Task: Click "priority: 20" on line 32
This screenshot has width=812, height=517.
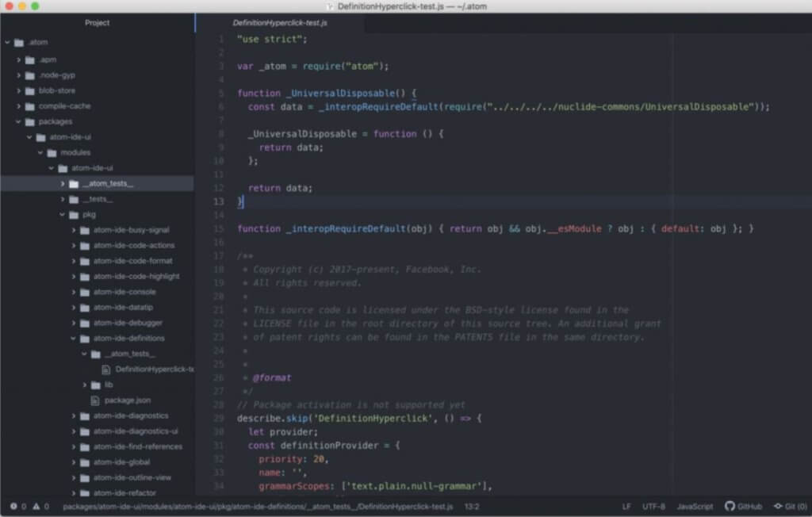Action: click(293, 459)
